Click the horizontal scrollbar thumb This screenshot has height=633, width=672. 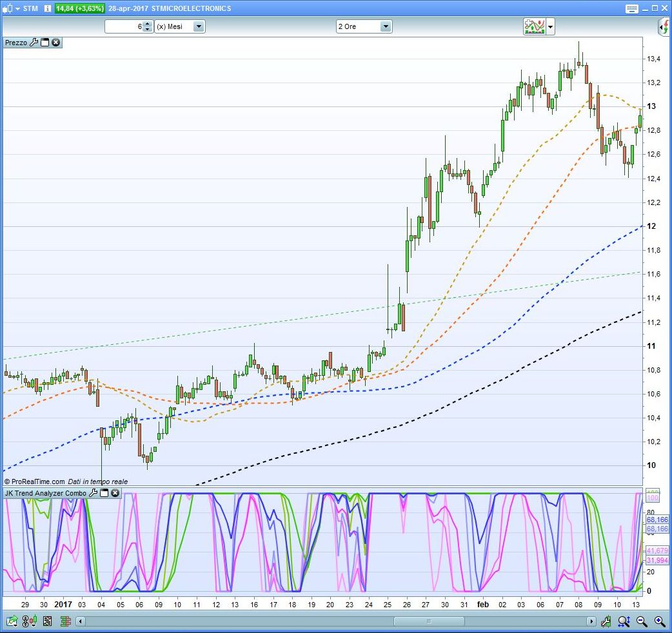pyautogui.click(x=429, y=621)
